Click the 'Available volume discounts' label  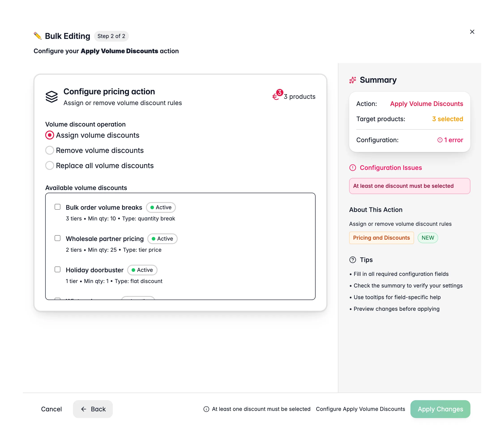[86, 188]
